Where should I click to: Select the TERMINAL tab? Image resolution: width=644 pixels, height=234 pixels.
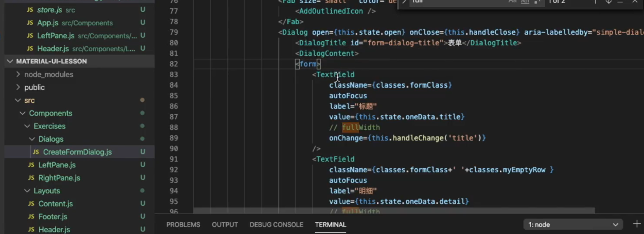coord(330,224)
